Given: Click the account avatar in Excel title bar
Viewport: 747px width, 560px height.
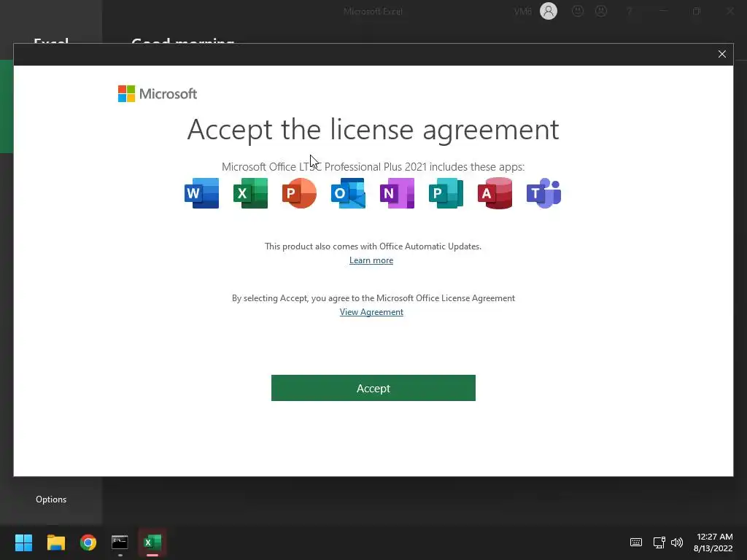Looking at the screenshot, I should [x=549, y=11].
